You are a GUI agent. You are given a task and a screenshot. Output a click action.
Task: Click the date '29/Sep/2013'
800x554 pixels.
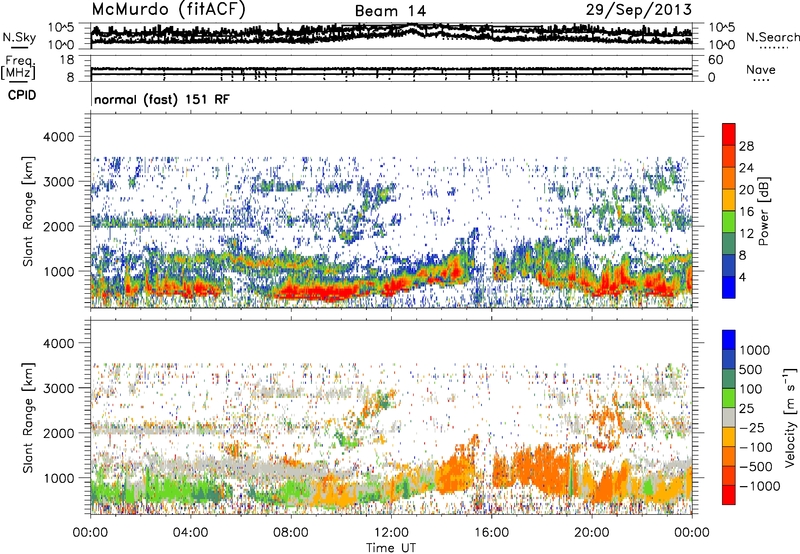pos(638,9)
